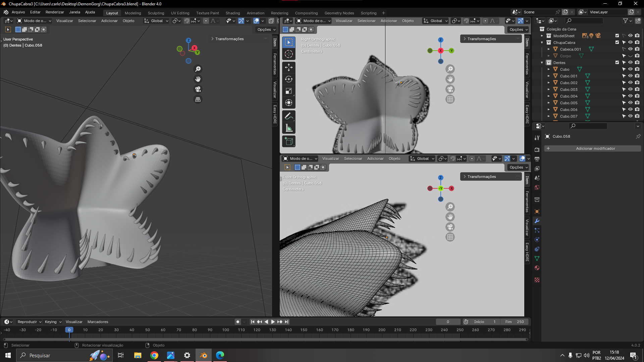Open the Global orientation dropdown
The height and width of the screenshot is (362, 644).
point(156,21)
